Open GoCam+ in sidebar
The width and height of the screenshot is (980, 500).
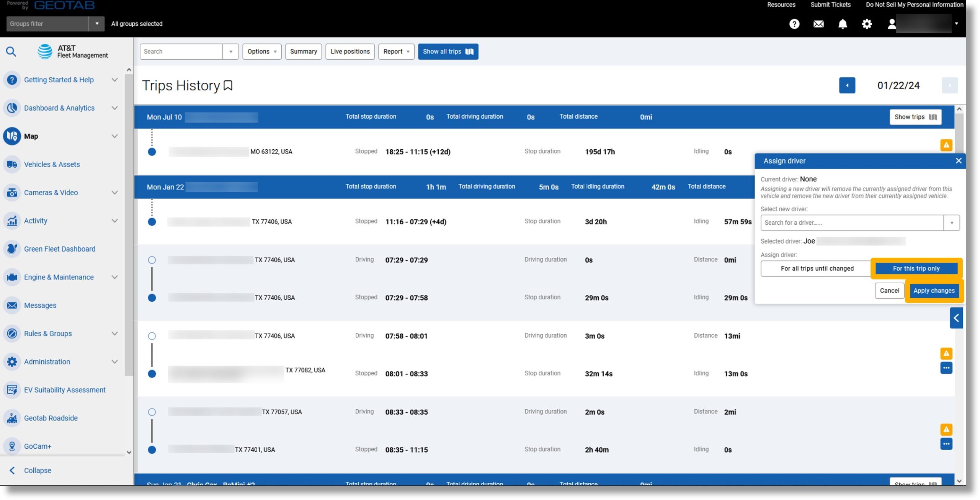tap(38, 446)
